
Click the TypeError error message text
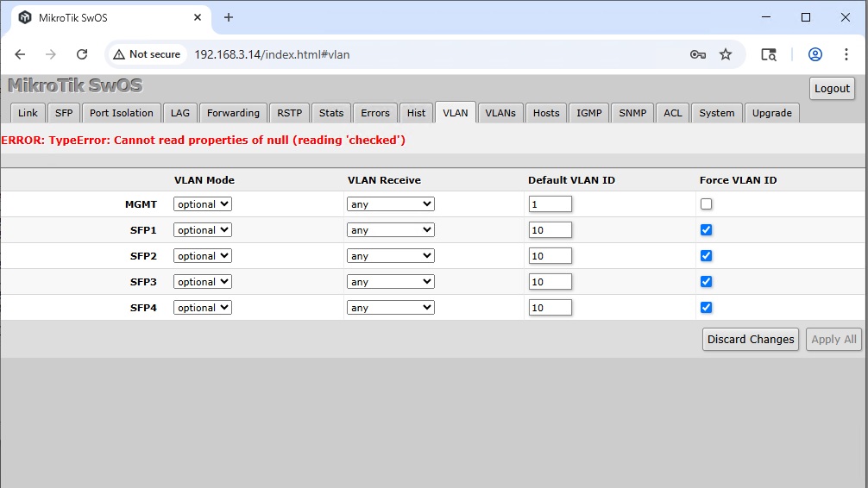click(x=203, y=140)
